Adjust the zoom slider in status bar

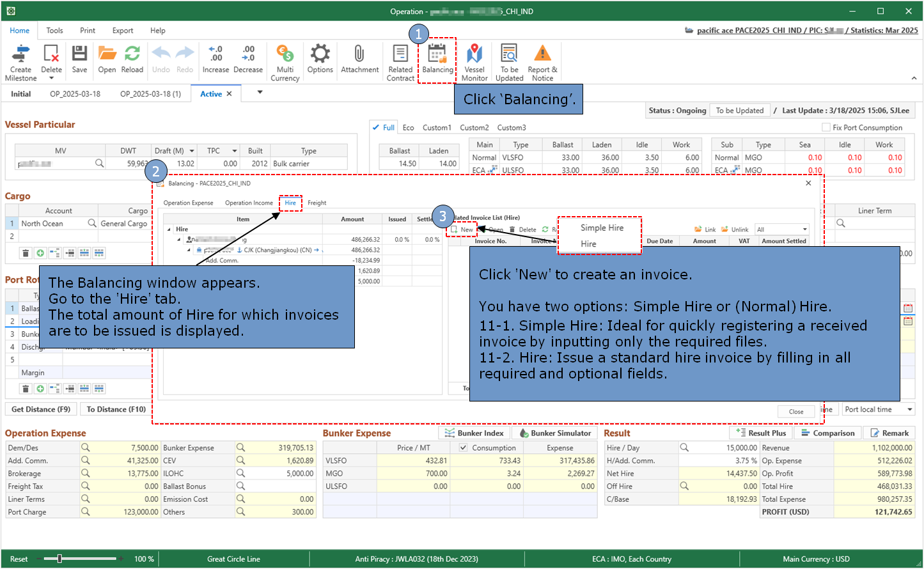tap(59, 559)
